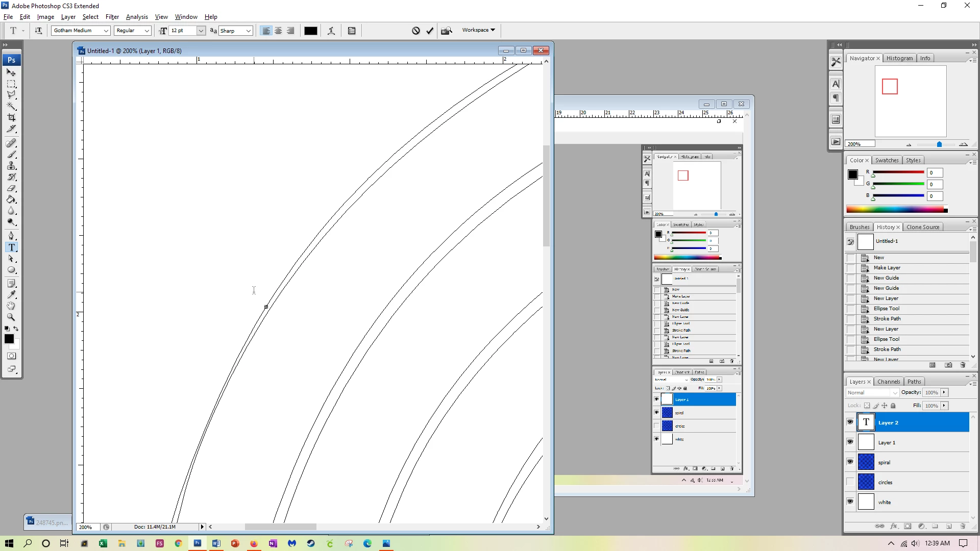Toggle visibility of the white layer
980x551 pixels.
pos(850,502)
